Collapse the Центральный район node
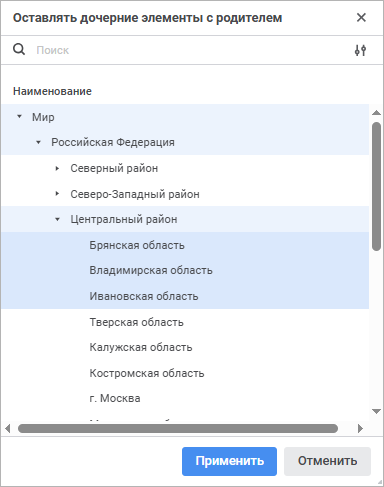This screenshot has width=384, height=487. (57, 219)
